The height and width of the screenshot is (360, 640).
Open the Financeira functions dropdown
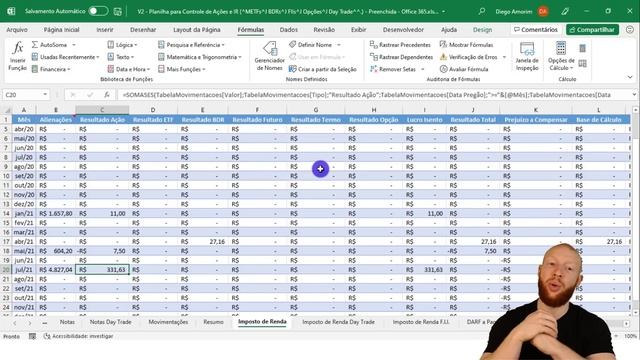tap(51, 69)
